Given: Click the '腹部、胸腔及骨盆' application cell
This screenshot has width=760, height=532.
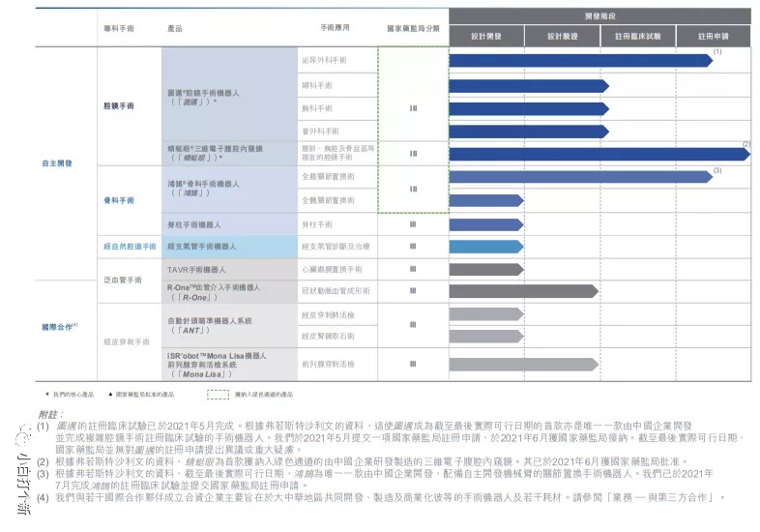Looking at the screenshot, I should click(337, 153).
